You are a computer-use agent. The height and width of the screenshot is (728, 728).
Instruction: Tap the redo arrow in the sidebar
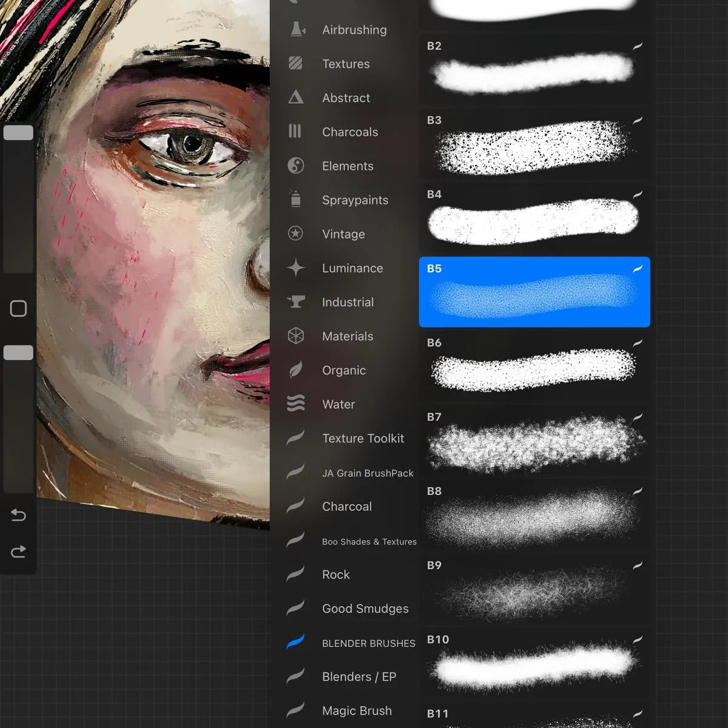tap(18, 551)
